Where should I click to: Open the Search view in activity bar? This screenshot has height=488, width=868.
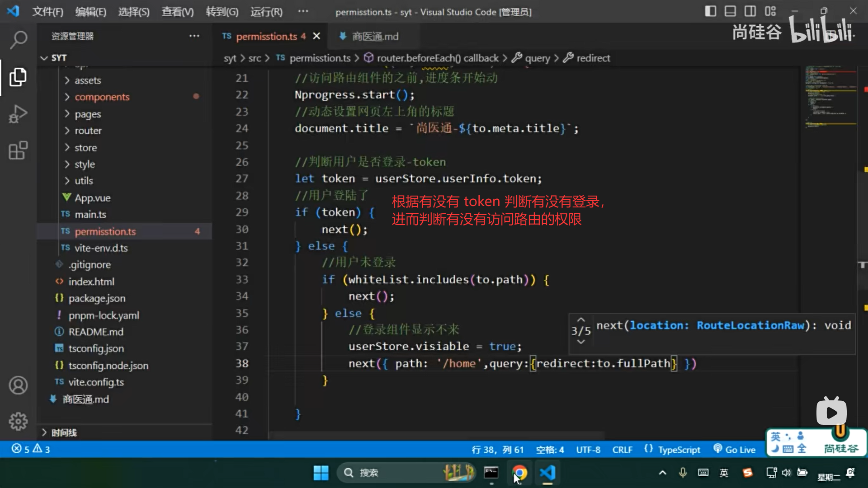[18, 40]
